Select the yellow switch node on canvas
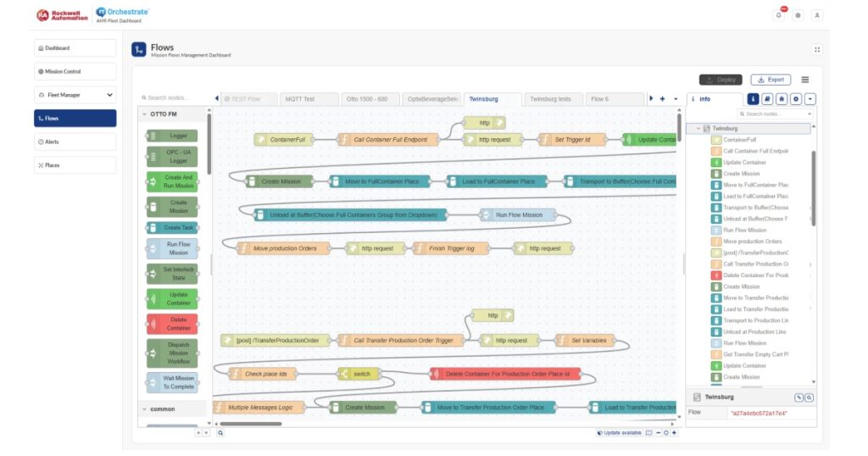Viewport: 868px width, 456px height. 359,374
